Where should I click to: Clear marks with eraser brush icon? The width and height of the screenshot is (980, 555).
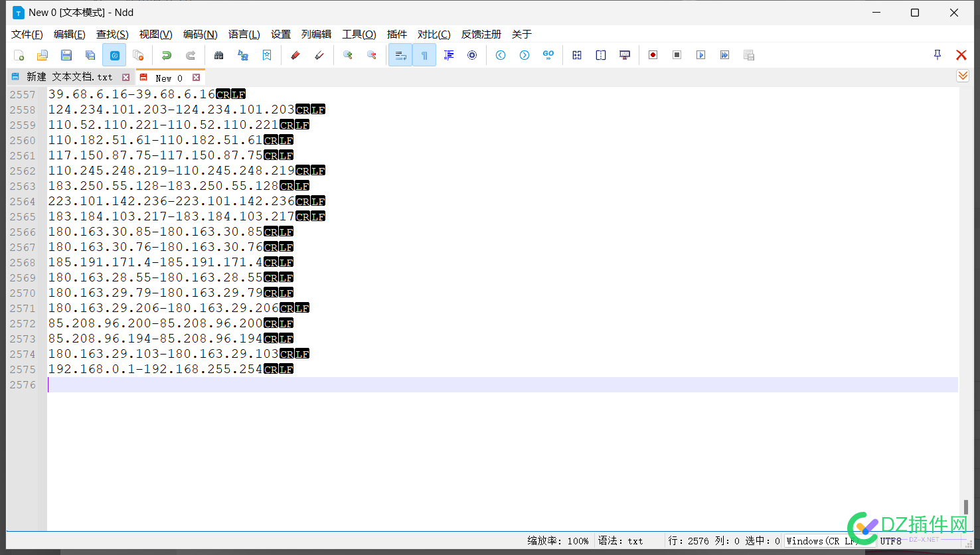click(319, 55)
